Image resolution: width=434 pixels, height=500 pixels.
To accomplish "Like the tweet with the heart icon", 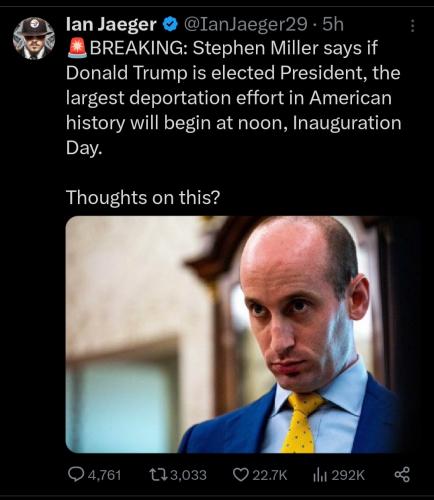I will coord(240,475).
